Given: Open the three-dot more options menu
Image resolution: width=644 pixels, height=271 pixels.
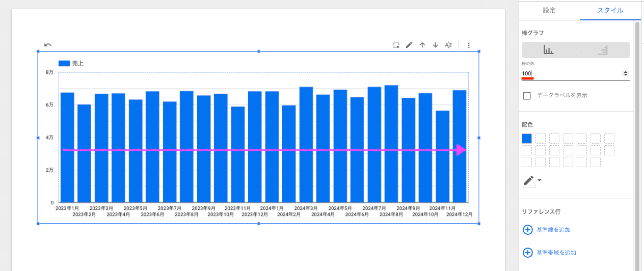Looking at the screenshot, I should click(469, 45).
